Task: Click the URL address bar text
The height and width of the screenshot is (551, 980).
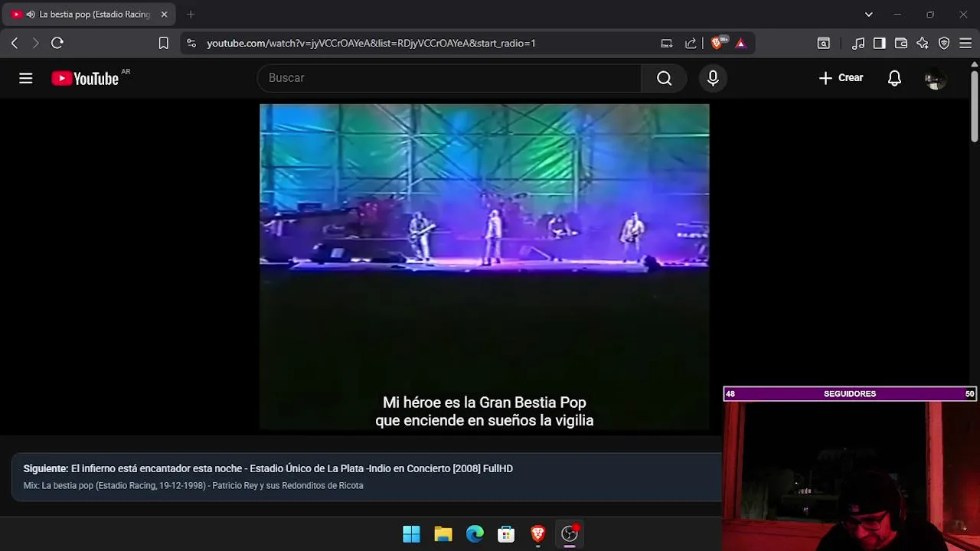Action: point(371,44)
